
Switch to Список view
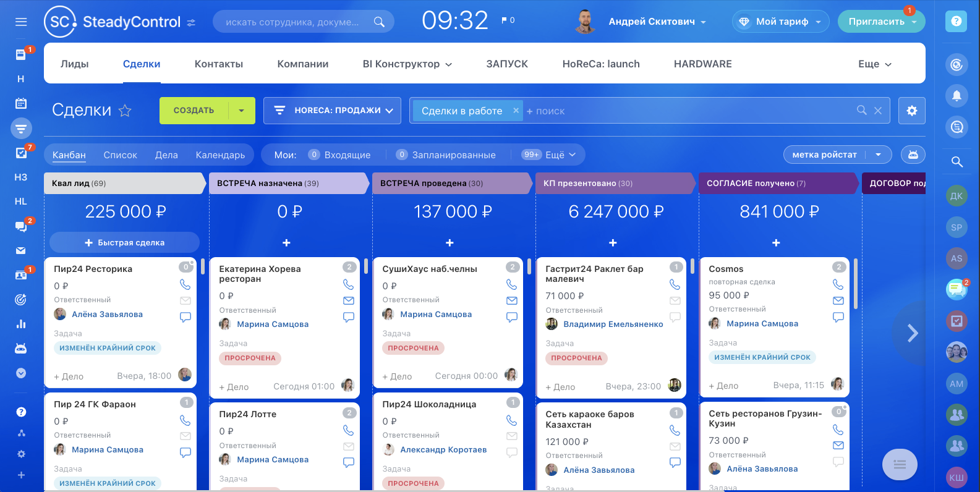point(121,155)
